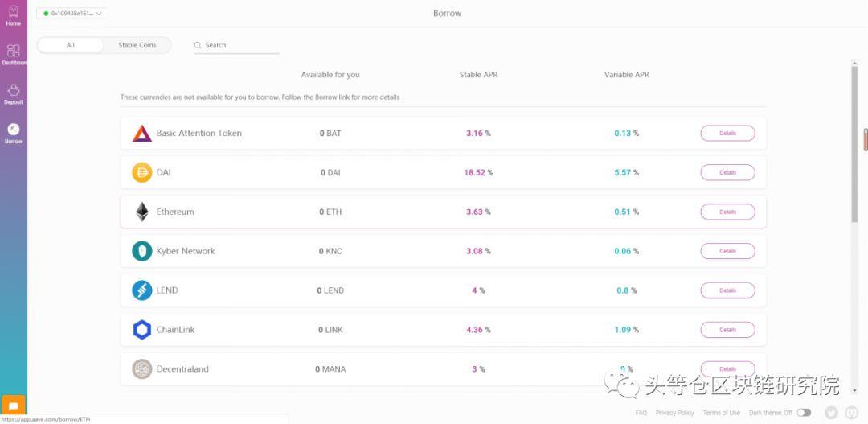Select the Borrow sidebar icon

point(14,130)
